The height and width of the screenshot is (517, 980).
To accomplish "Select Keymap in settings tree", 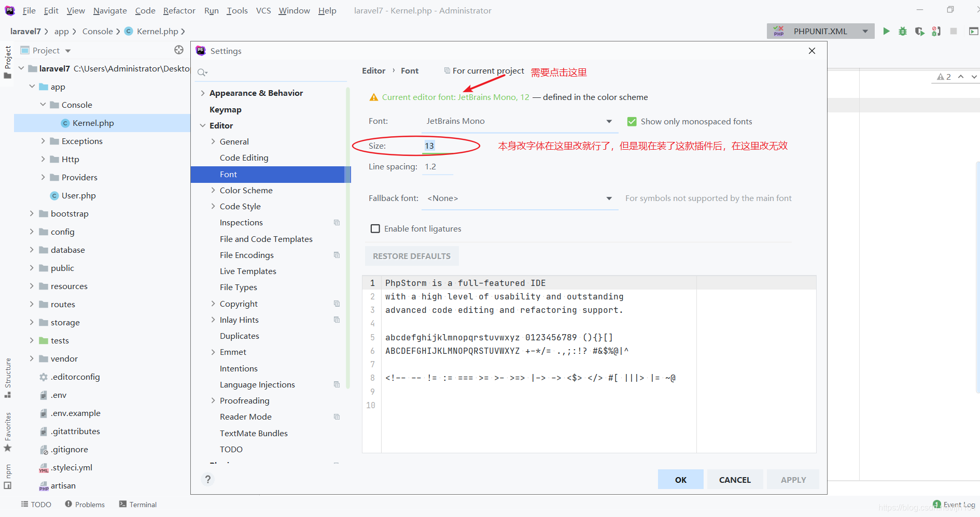I will tap(226, 109).
